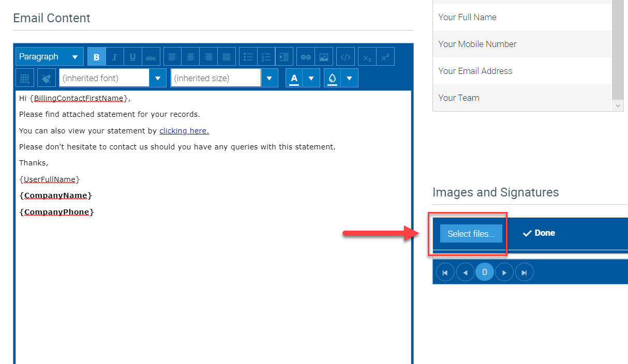Toggle underline formatting
This screenshot has height=364, width=628.
coord(132,57)
